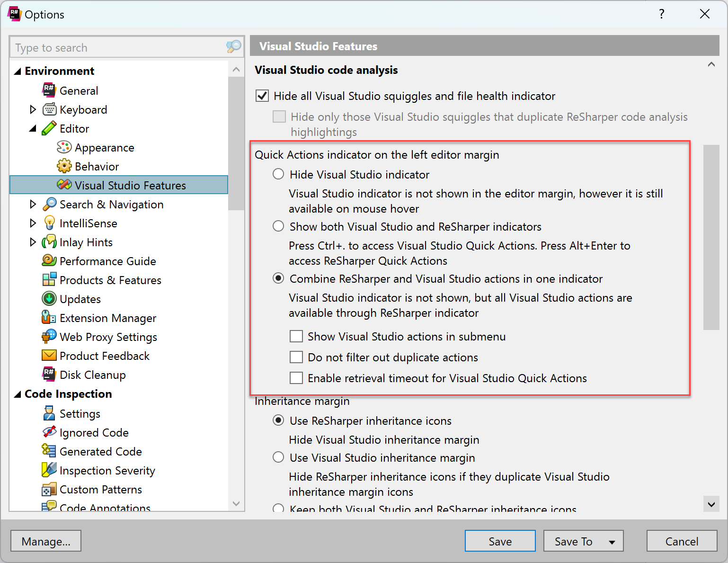
Task: Click the right panel vertical scrollbar thumb
Action: pyautogui.click(x=711, y=237)
